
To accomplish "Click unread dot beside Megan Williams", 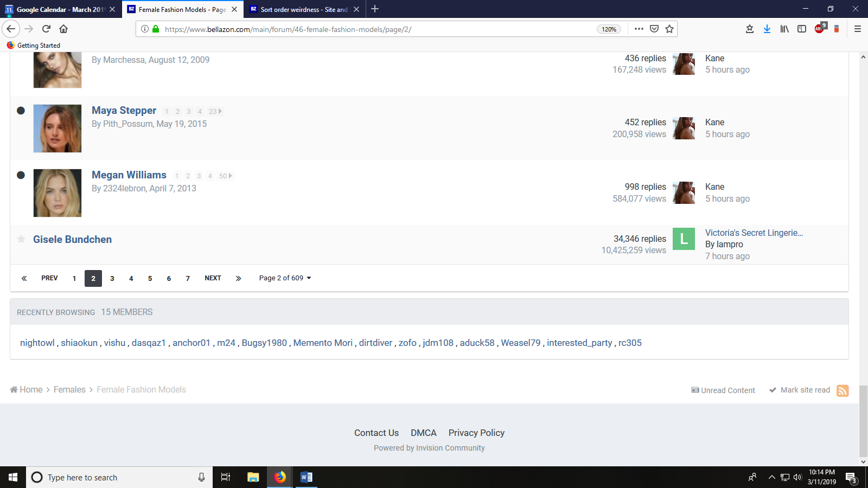I will 21,175.
